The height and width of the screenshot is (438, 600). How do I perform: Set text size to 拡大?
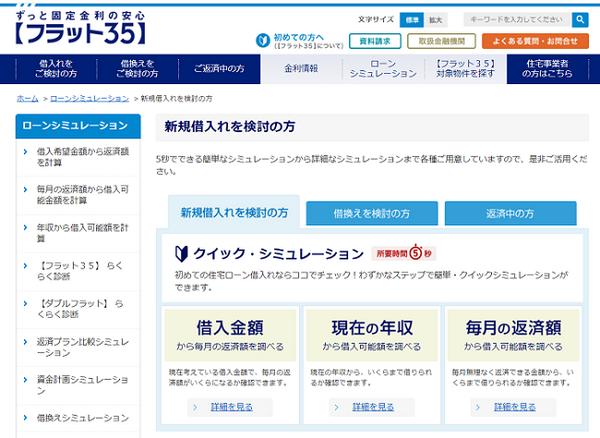[x=435, y=20]
